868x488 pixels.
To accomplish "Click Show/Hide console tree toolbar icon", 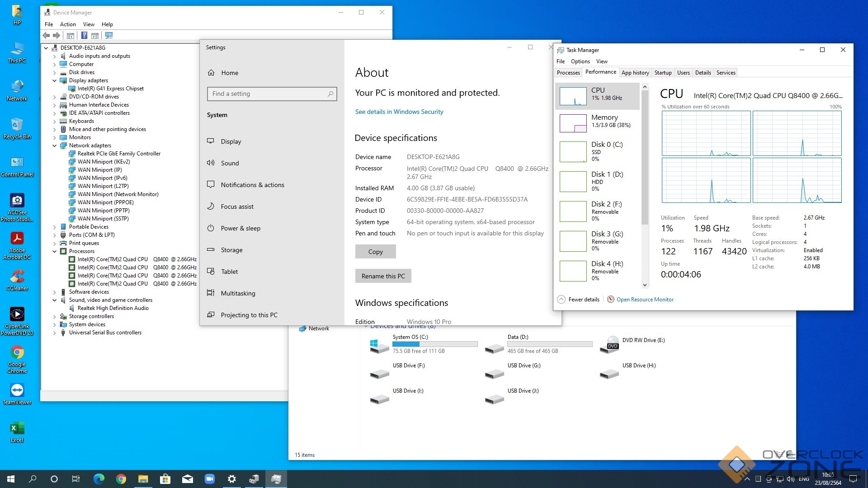I will (71, 35).
